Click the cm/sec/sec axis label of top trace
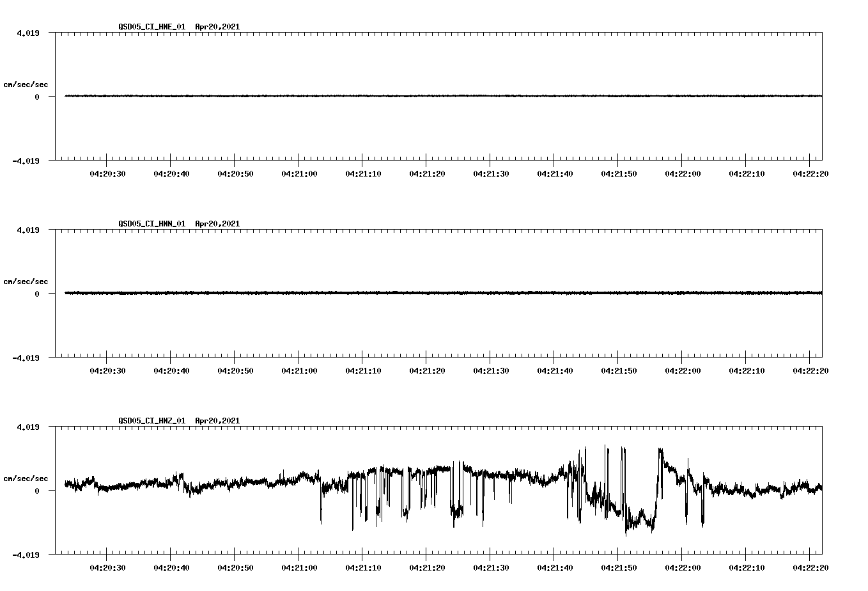 26,84
